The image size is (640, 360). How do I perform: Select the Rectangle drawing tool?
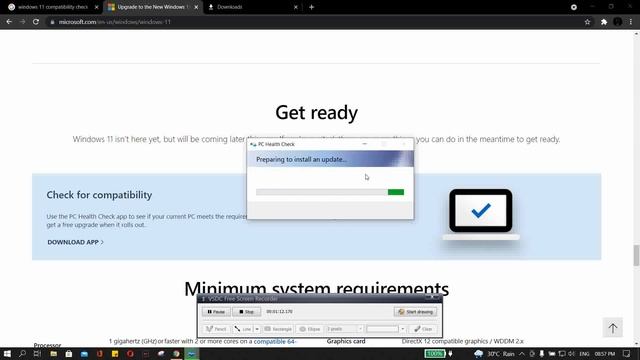coord(278,329)
